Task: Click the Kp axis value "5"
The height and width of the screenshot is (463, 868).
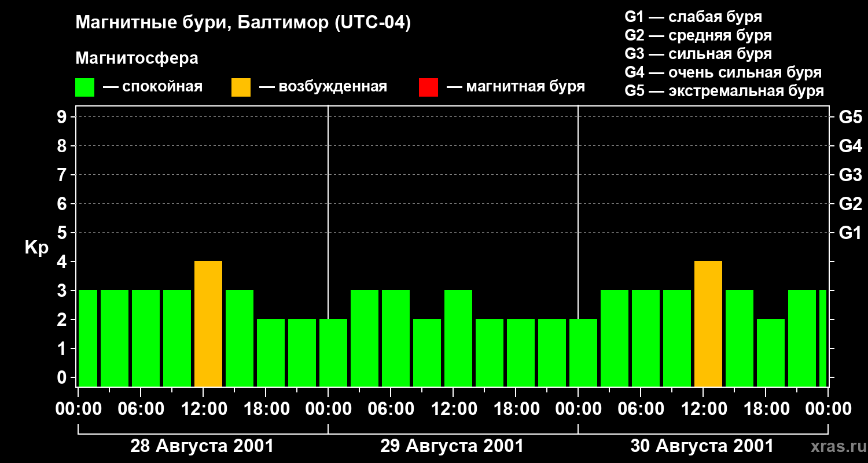Action: click(x=62, y=233)
